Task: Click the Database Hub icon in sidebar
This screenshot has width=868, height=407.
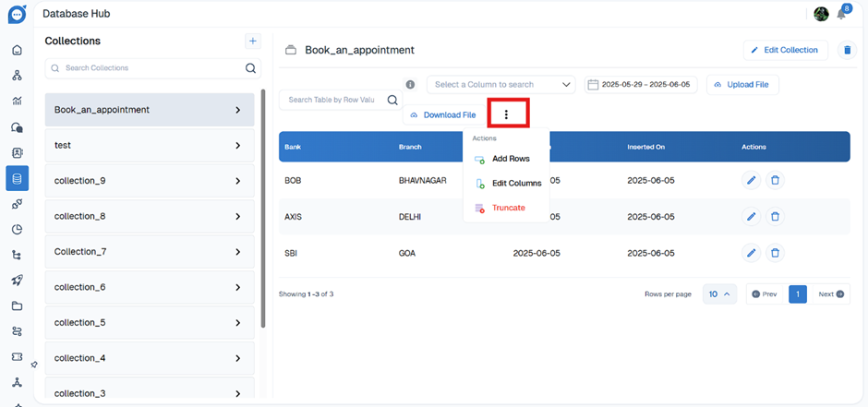Action: [x=17, y=178]
